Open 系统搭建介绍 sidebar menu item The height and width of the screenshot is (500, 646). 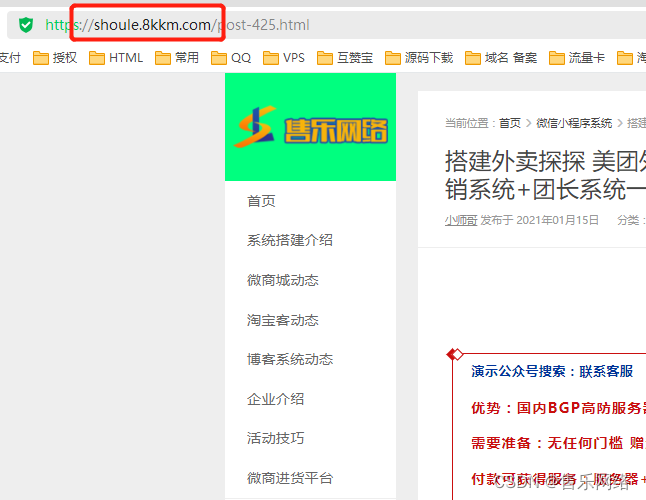point(290,240)
